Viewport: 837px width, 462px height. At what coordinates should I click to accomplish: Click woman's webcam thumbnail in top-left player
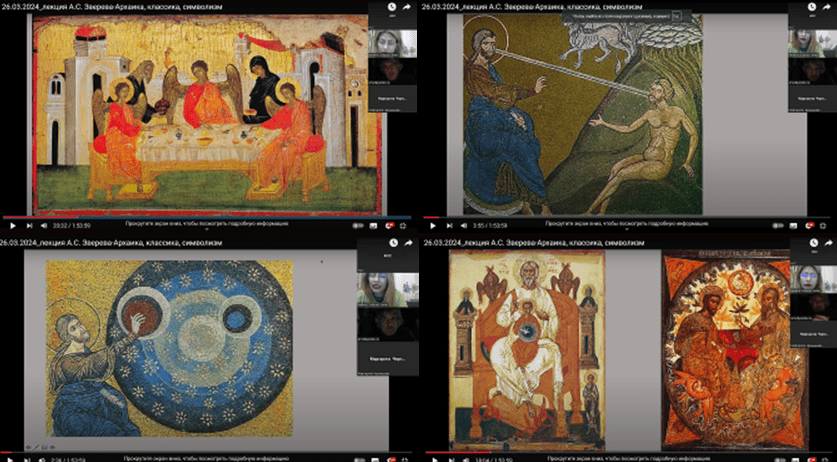point(392,42)
